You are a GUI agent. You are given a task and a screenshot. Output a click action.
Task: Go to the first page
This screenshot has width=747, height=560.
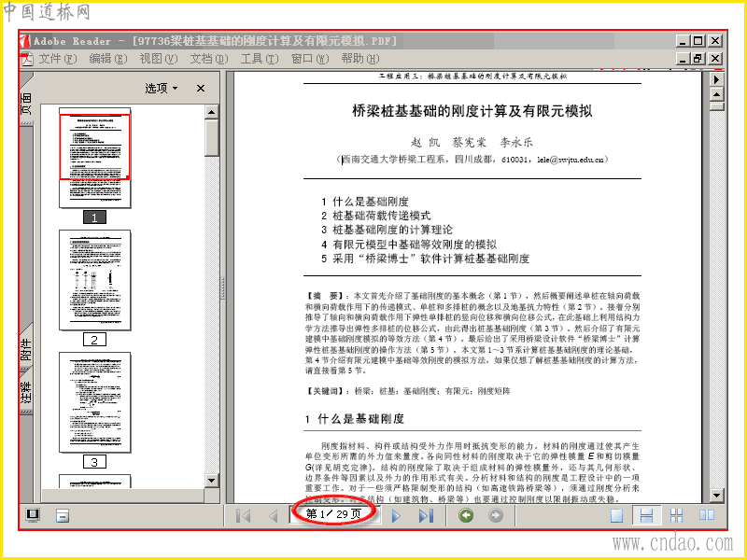point(244,516)
